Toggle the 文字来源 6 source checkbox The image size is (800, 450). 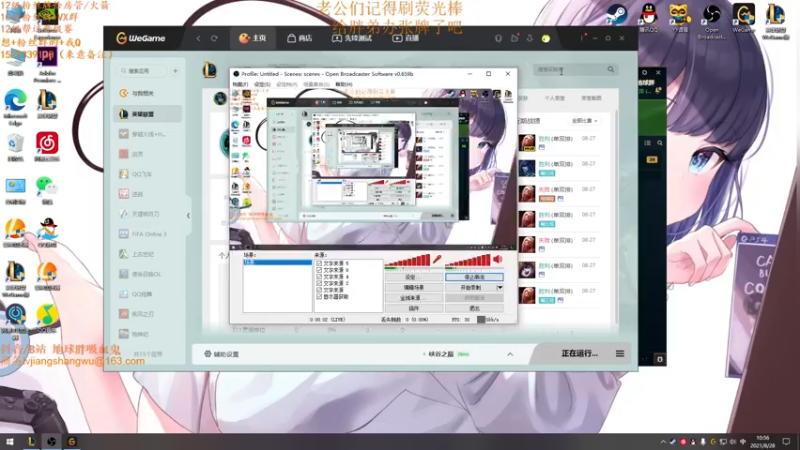point(319,270)
